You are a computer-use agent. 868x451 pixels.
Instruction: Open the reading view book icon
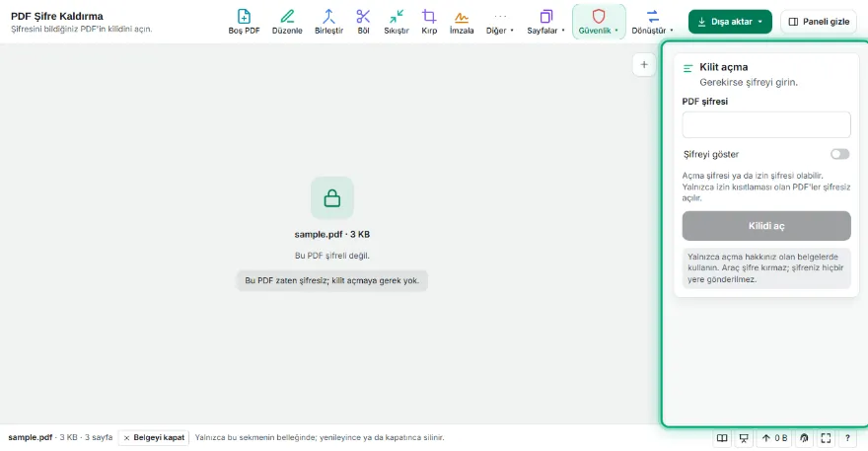(x=722, y=438)
